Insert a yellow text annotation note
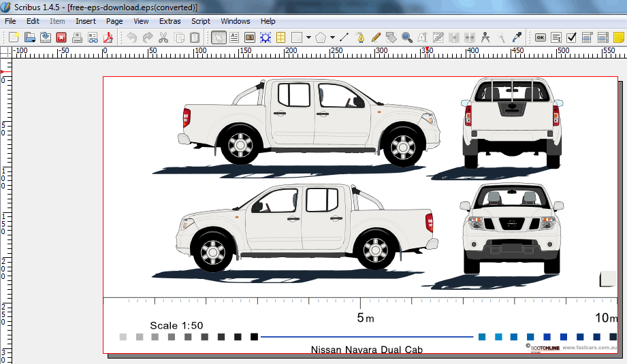 point(618,37)
